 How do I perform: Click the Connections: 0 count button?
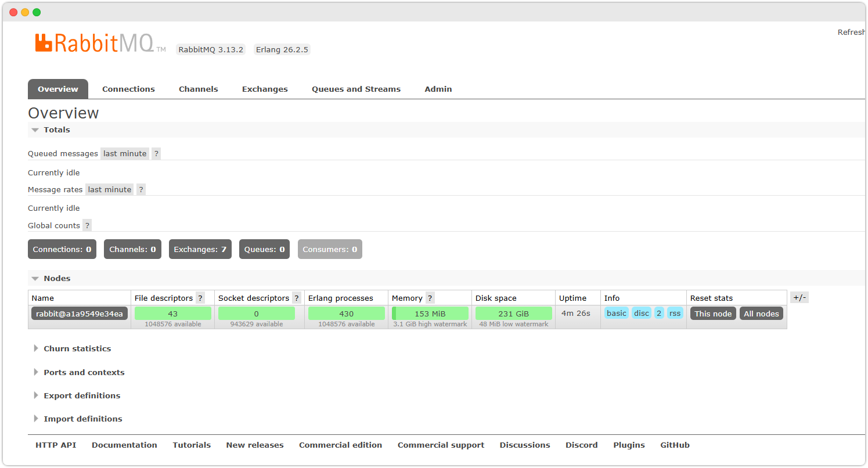click(x=62, y=249)
